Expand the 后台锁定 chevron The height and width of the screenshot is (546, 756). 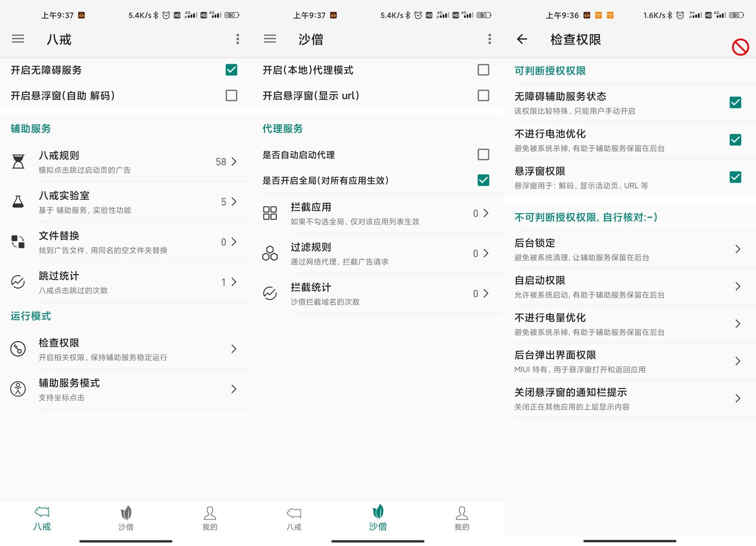738,249
